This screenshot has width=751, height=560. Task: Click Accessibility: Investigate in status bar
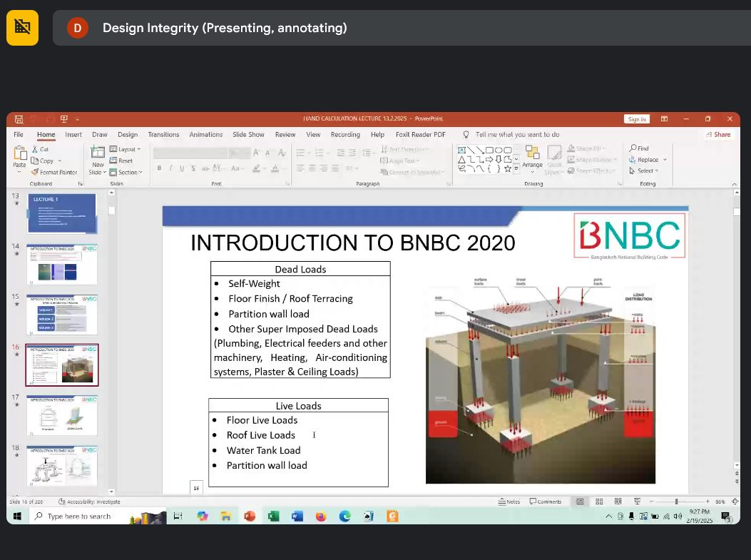89,502
